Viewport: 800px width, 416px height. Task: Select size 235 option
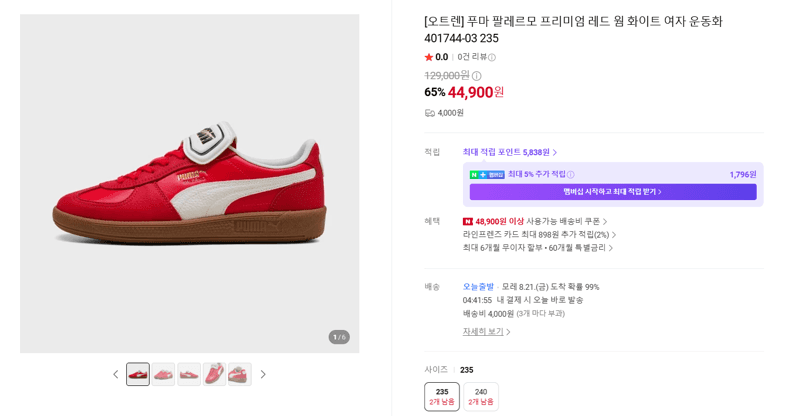coord(442,397)
